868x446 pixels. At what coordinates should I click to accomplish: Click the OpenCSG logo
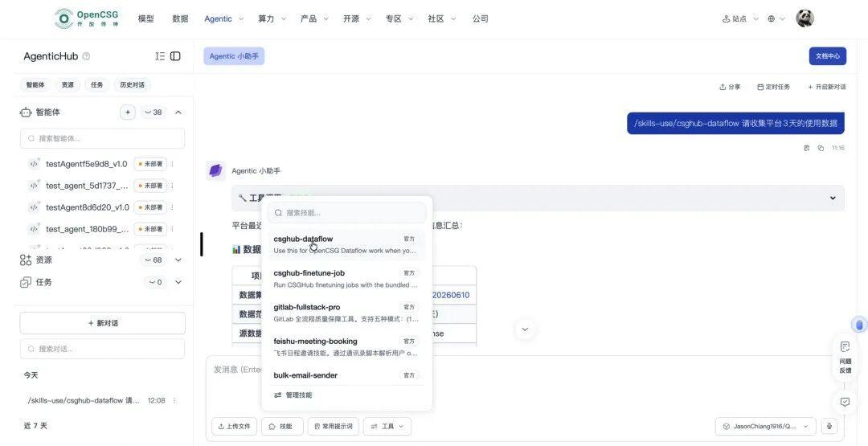pos(87,18)
